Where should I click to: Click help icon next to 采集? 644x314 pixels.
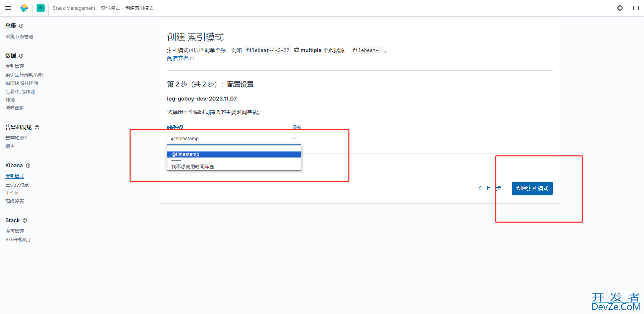click(x=21, y=26)
